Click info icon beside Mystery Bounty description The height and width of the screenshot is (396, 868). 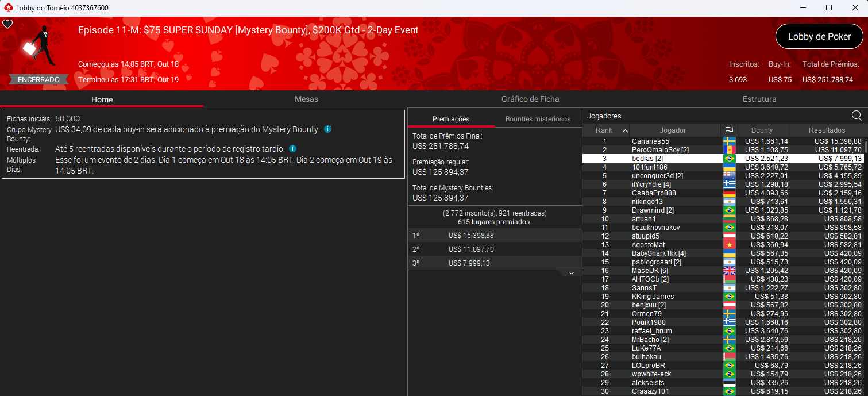click(327, 129)
